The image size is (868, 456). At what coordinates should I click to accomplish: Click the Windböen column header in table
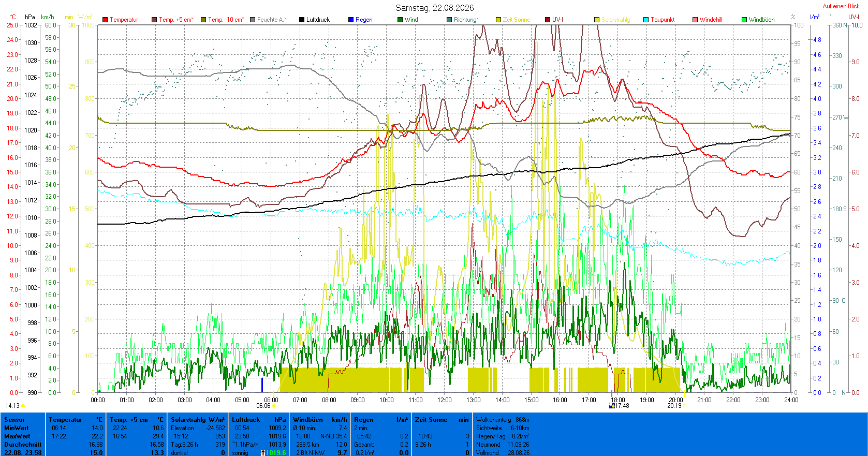click(x=308, y=420)
